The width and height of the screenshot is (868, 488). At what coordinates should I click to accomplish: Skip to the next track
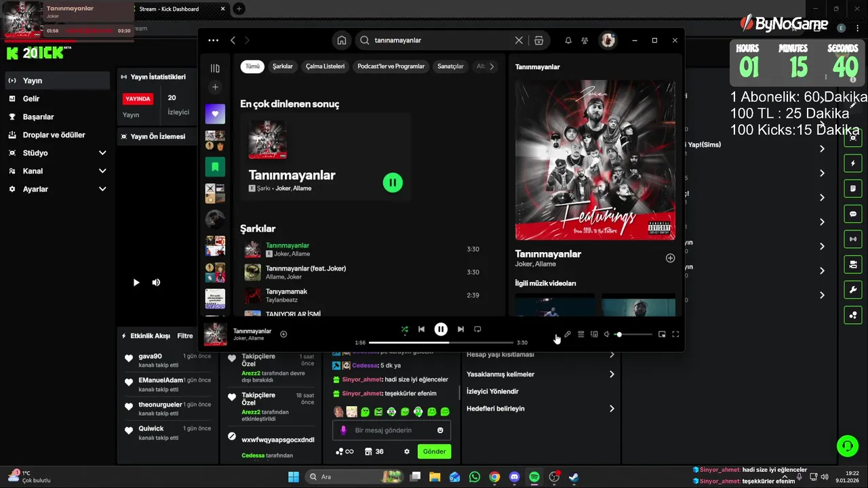pos(460,329)
